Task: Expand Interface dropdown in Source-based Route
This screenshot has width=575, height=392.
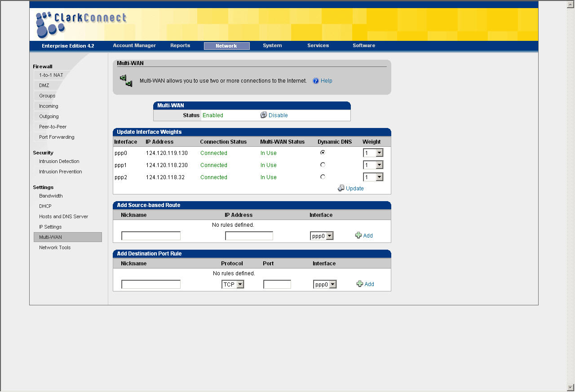Action: coord(329,236)
